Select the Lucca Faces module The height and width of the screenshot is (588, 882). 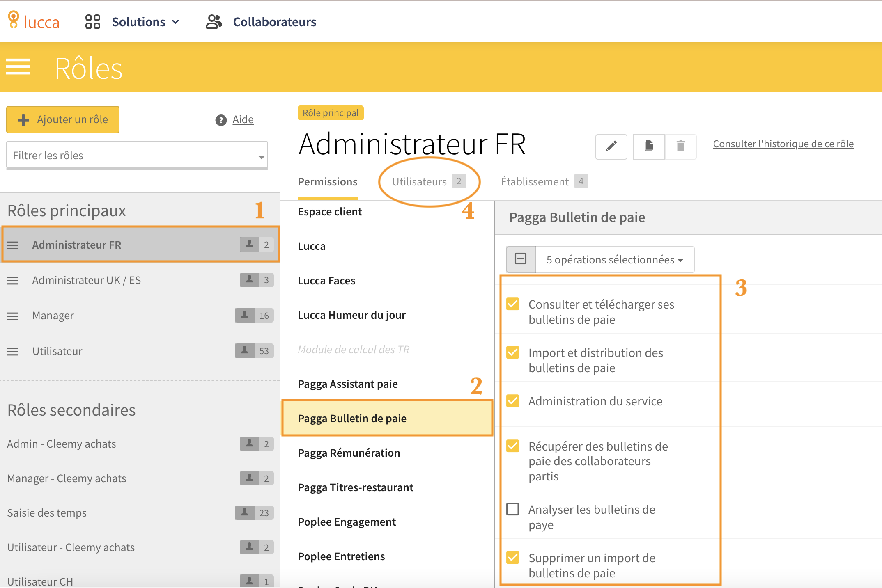(326, 281)
